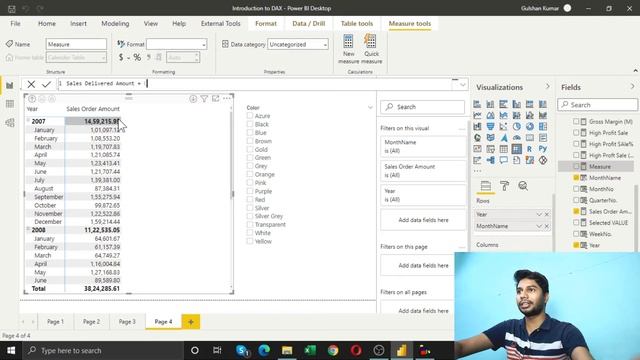
Task: Expand the Color slicer dropdown chevron
Action: (x=370, y=108)
